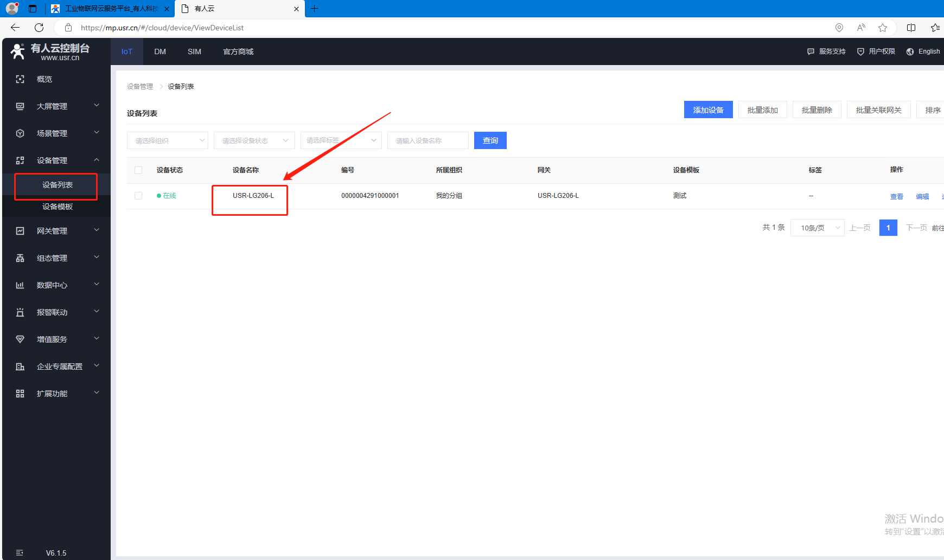Click the 数据中心 chart icon

pos(20,285)
